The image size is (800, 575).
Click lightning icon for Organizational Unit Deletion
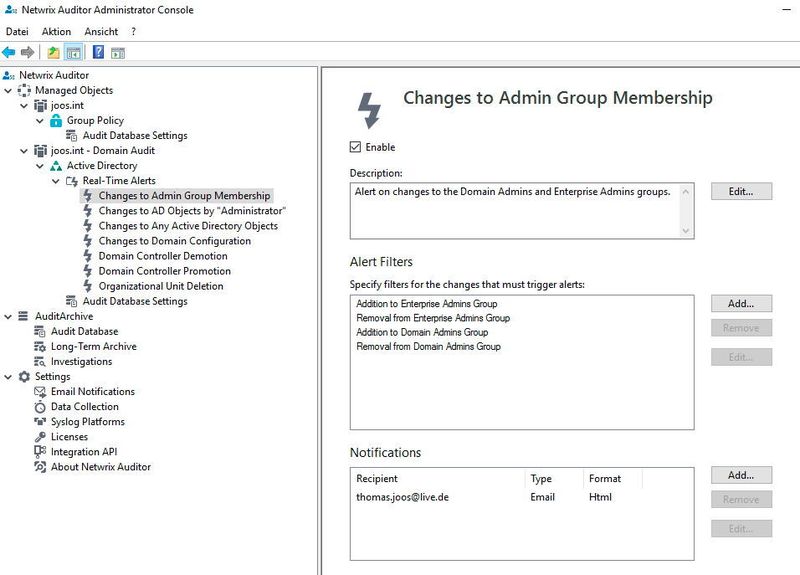tap(88, 286)
